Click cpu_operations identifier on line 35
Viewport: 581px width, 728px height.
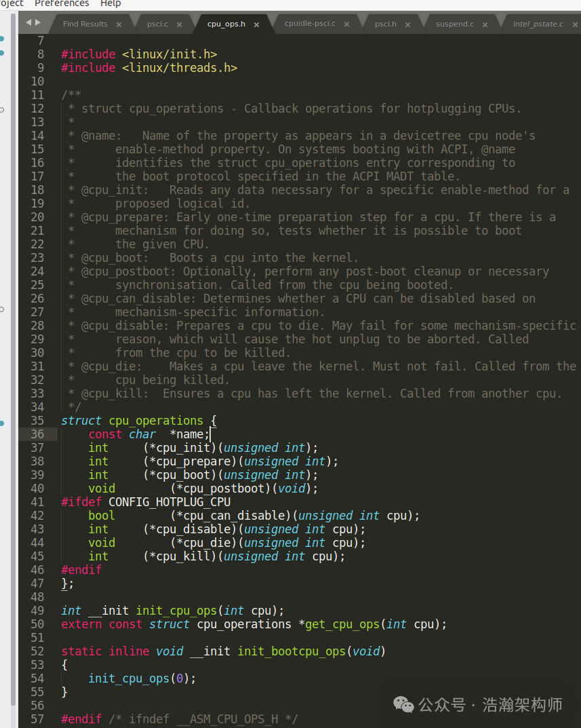click(156, 421)
